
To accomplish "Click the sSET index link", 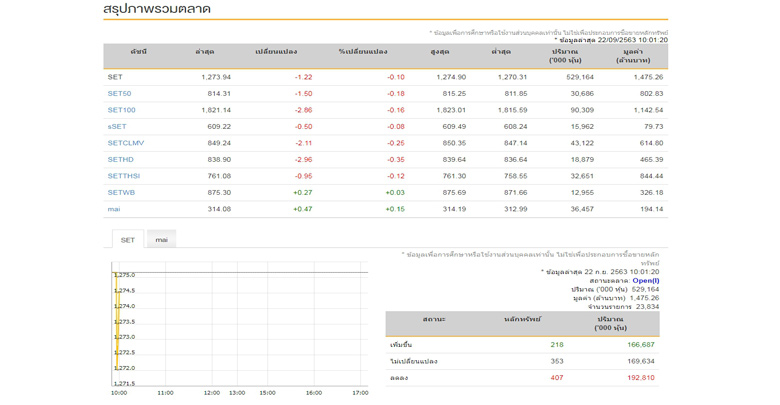I will coord(117,127).
